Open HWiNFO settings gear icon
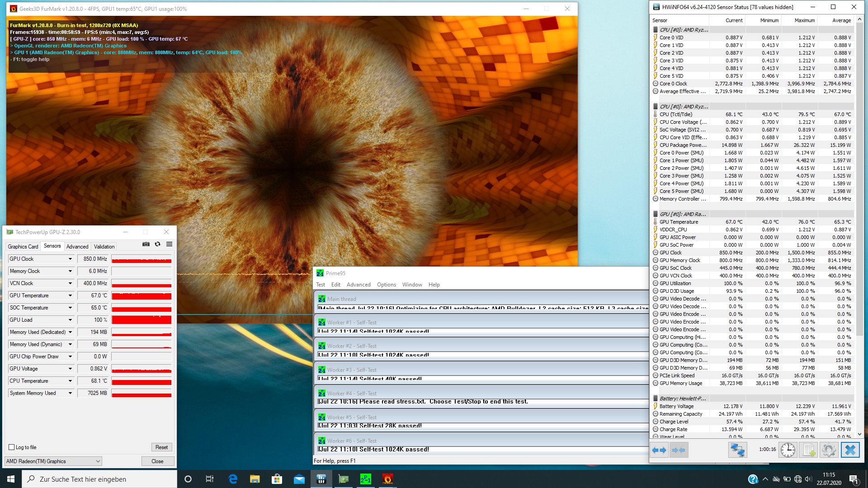This screenshot has height=488, width=868. coord(829,450)
